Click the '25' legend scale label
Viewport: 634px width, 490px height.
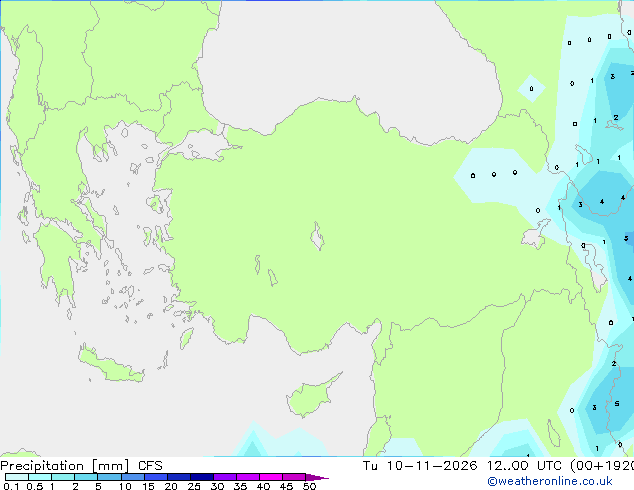pos(194,486)
